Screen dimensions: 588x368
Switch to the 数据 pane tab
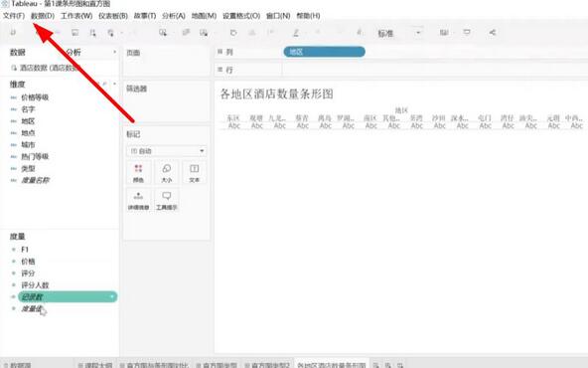[17, 52]
